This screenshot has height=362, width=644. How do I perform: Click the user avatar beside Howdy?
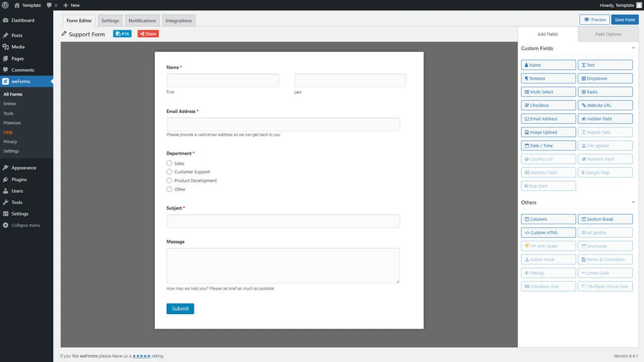tap(639, 5)
